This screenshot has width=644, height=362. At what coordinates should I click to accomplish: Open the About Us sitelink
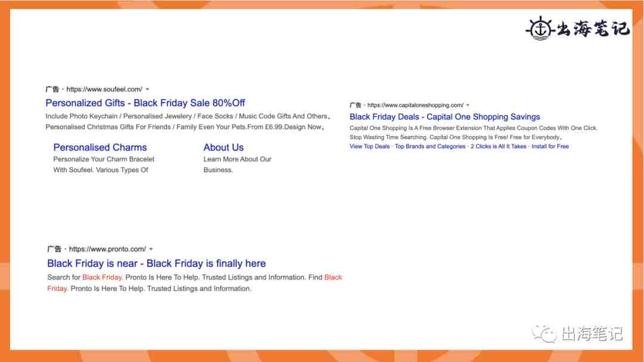224,147
